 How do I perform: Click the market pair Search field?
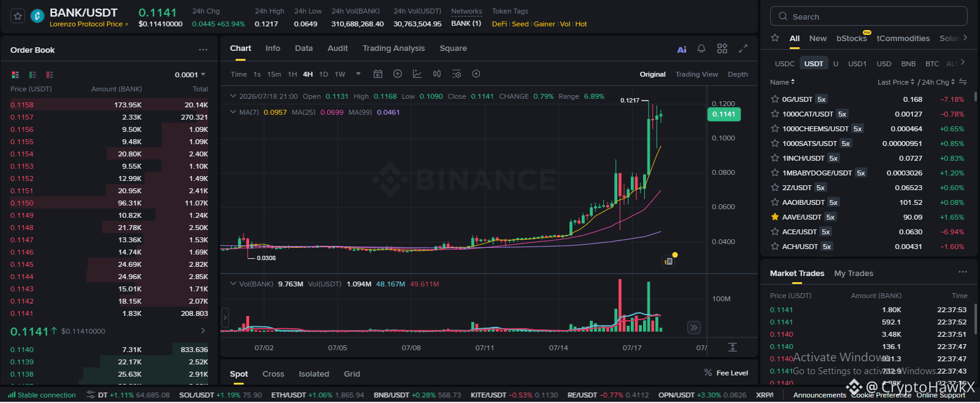[x=869, y=17]
